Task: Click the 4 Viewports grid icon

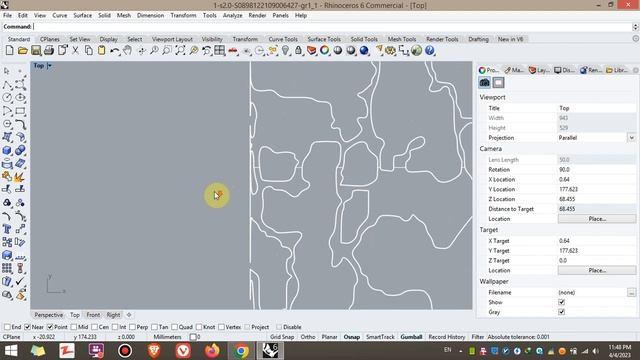Action: pos(220,50)
